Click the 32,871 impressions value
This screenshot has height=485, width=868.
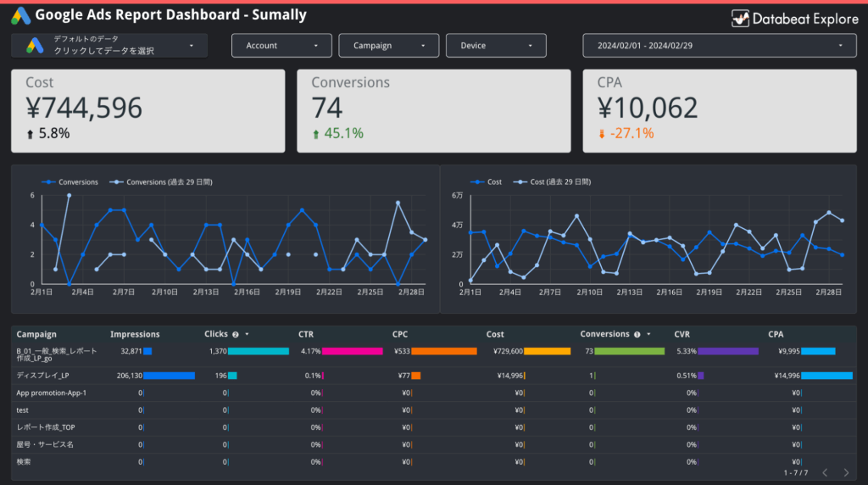pos(131,351)
